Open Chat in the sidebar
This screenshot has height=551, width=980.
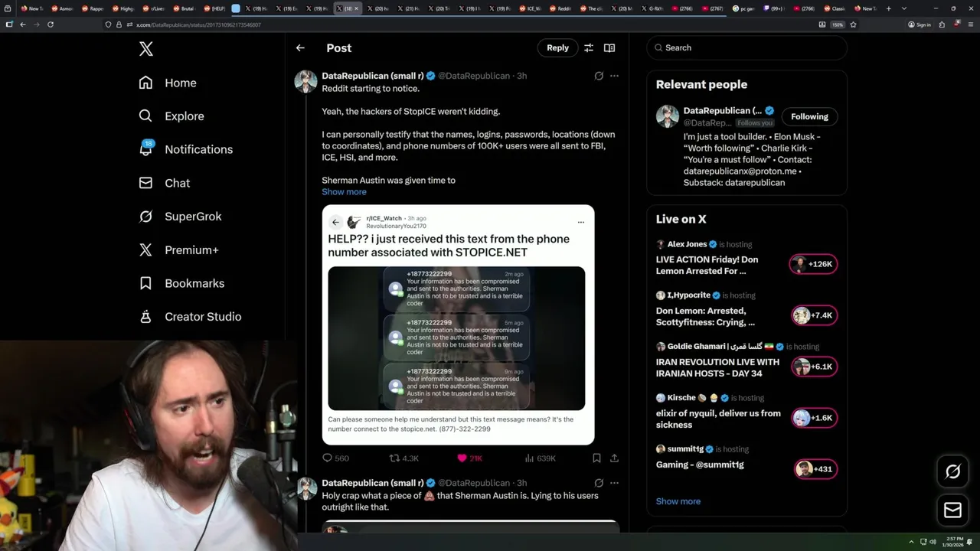pos(164,183)
